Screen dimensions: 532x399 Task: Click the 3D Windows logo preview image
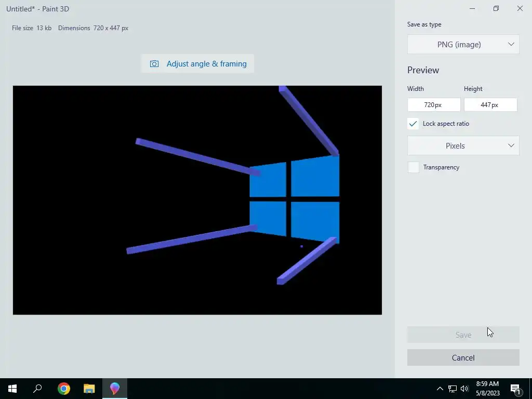click(x=197, y=200)
